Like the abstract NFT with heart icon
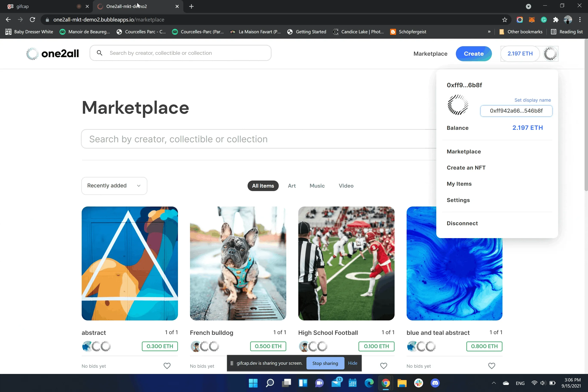This screenshot has width=588, height=392. coord(167,366)
